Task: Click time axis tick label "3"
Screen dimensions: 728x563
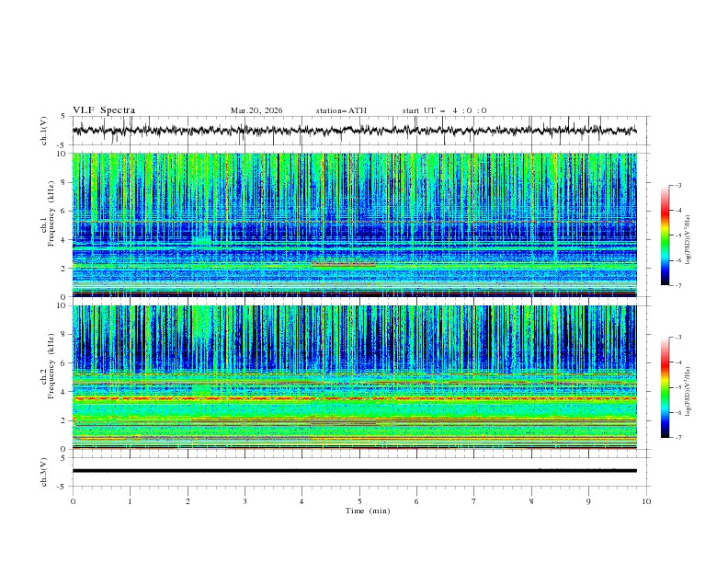Action: (245, 501)
